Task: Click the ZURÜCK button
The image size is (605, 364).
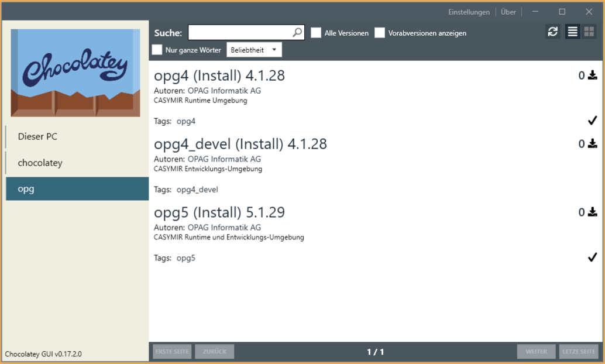Action: (215, 352)
